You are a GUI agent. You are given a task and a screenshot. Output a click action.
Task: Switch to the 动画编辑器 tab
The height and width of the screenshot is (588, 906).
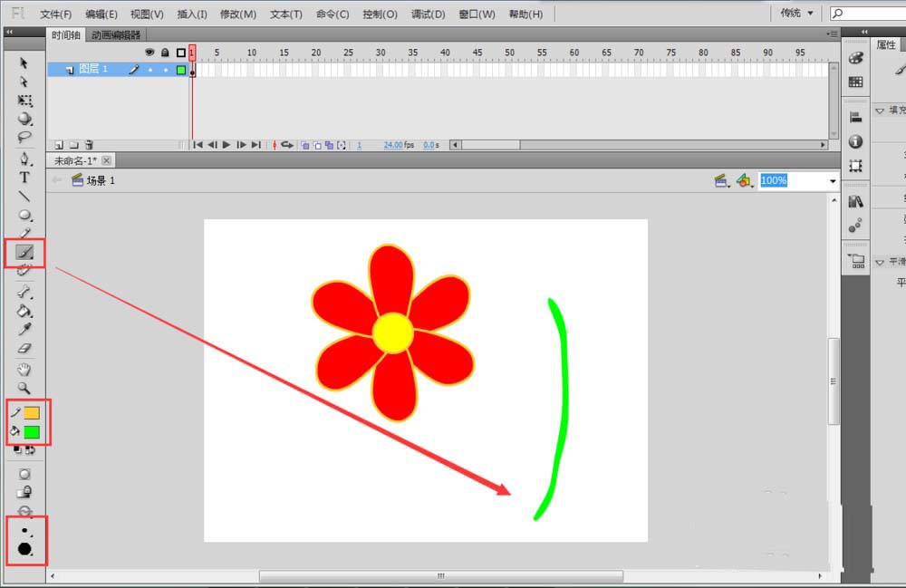(116, 35)
